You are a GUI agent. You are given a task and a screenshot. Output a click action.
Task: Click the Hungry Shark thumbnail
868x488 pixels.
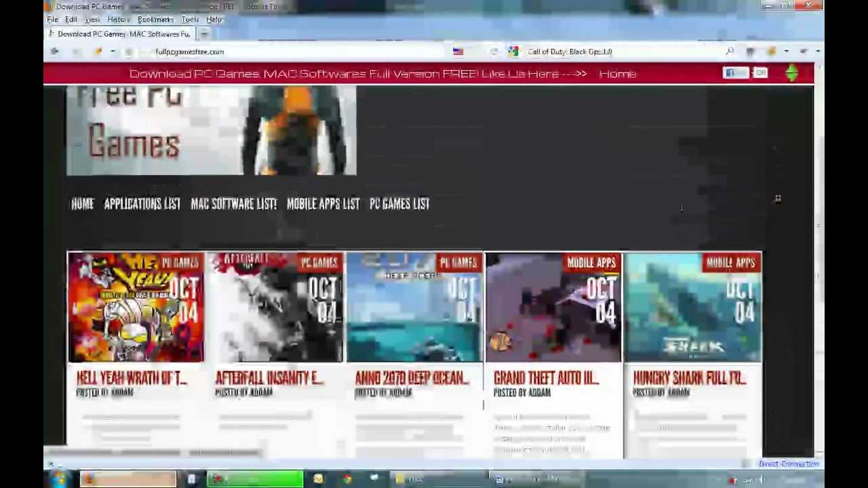point(693,308)
